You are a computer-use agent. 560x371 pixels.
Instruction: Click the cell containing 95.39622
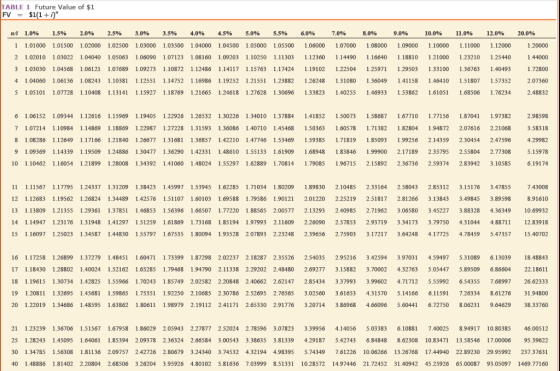pos(536,340)
